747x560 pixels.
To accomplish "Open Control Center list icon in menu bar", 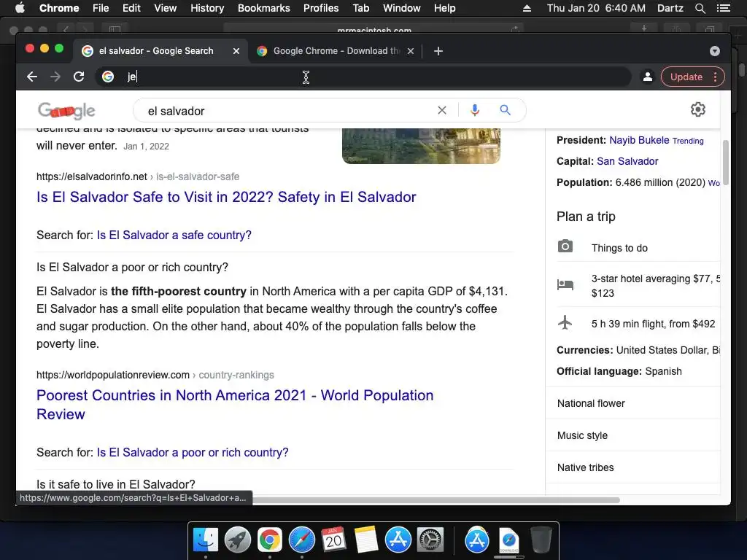I will point(724,8).
